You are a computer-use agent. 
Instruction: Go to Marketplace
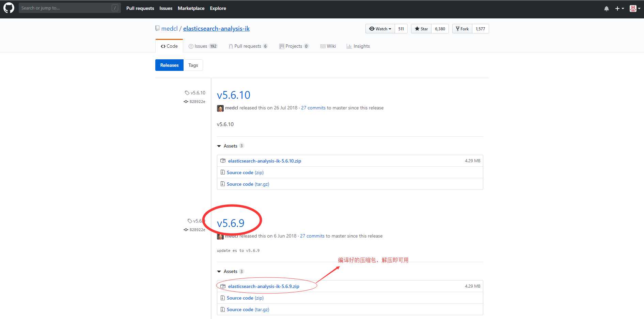coord(191,8)
